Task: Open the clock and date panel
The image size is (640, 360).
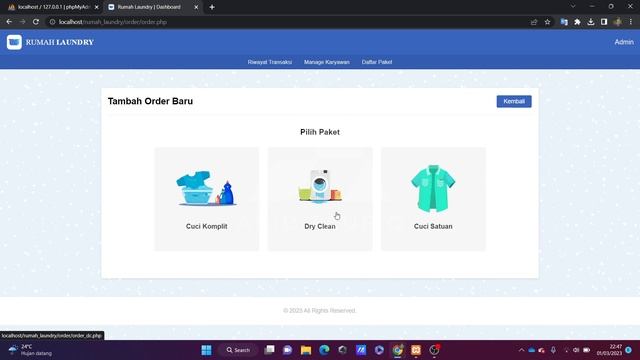Action: [x=609, y=350]
